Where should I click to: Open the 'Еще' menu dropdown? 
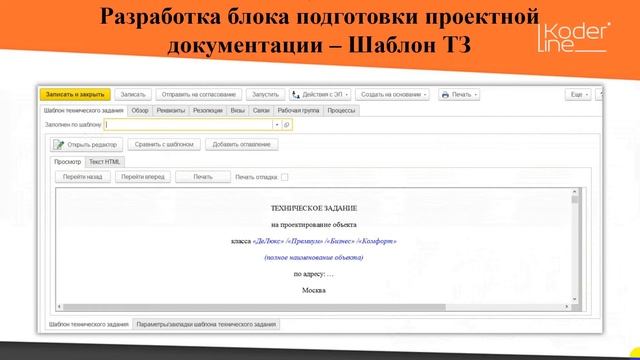578,94
